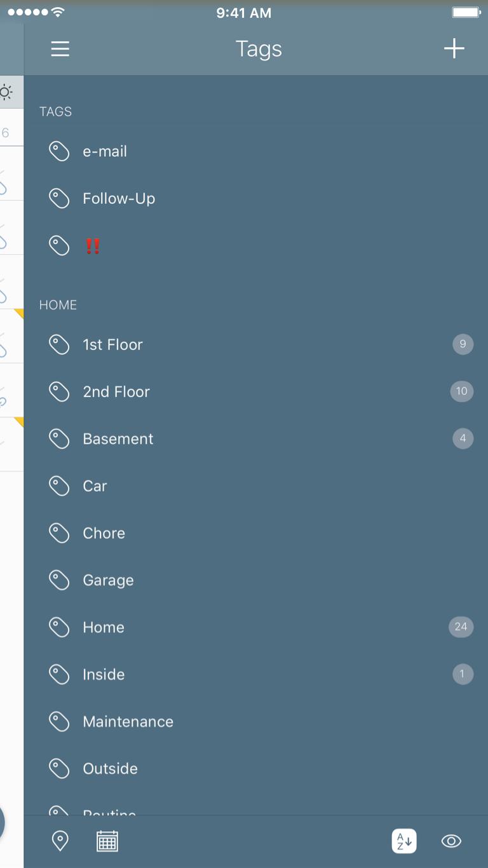Open the Follow-Up tag

coord(256,199)
